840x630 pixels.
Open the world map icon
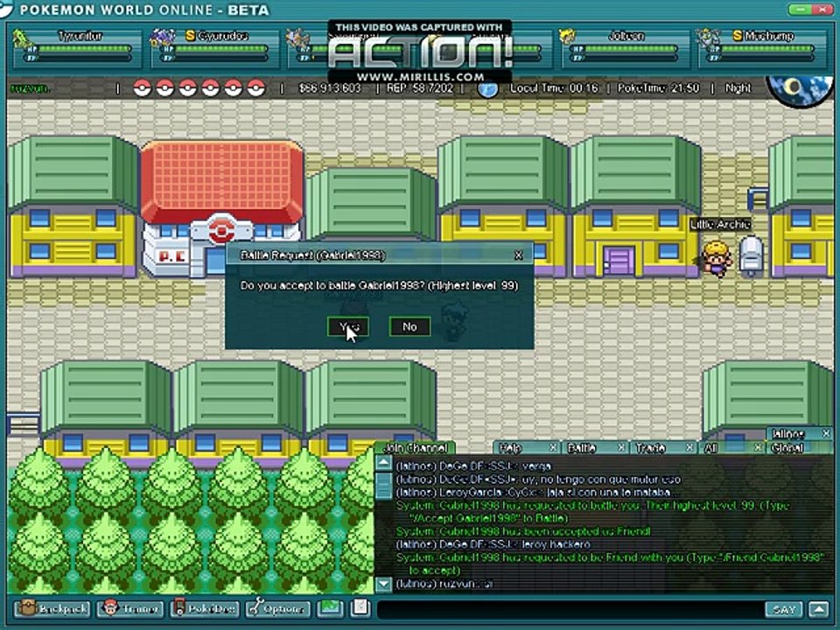(x=330, y=607)
